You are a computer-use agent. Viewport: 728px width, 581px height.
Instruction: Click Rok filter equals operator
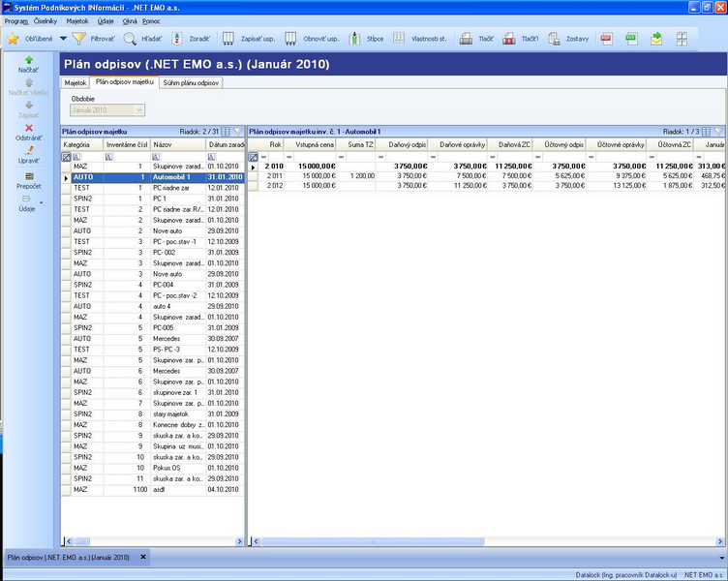point(263,157)
